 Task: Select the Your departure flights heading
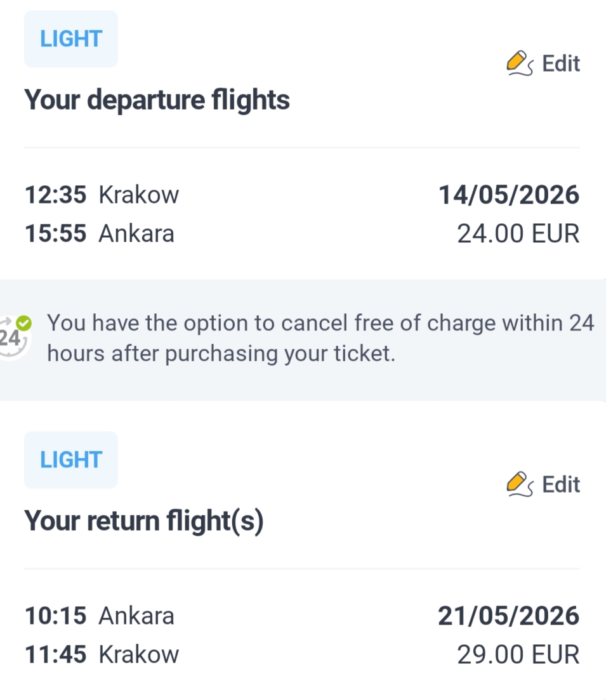coord(157,100)
